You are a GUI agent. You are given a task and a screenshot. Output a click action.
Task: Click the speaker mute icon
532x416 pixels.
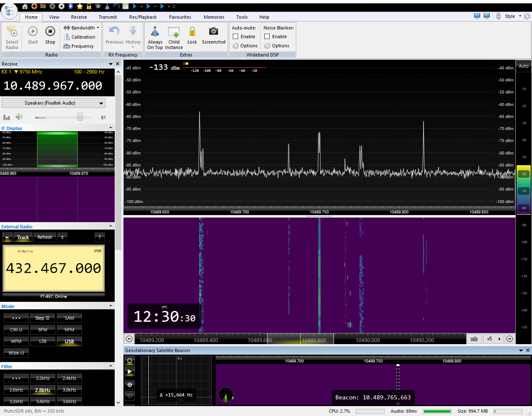click(19, 117)
